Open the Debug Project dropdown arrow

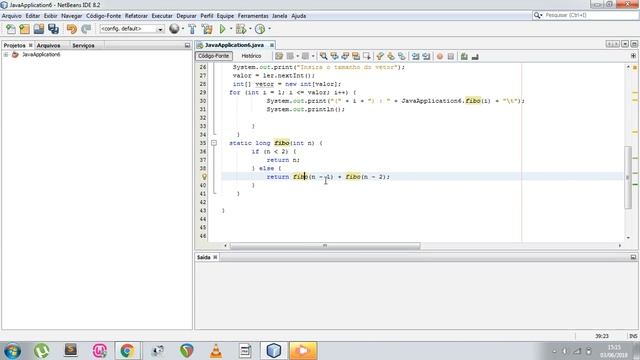[x=250, y=29]
